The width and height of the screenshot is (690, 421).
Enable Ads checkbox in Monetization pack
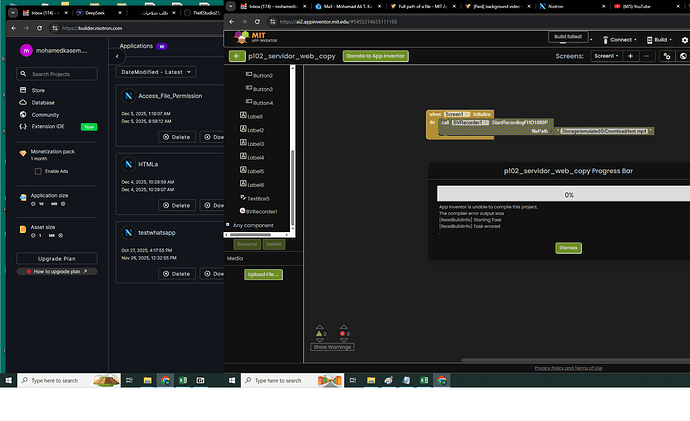(x=37, y=171)
